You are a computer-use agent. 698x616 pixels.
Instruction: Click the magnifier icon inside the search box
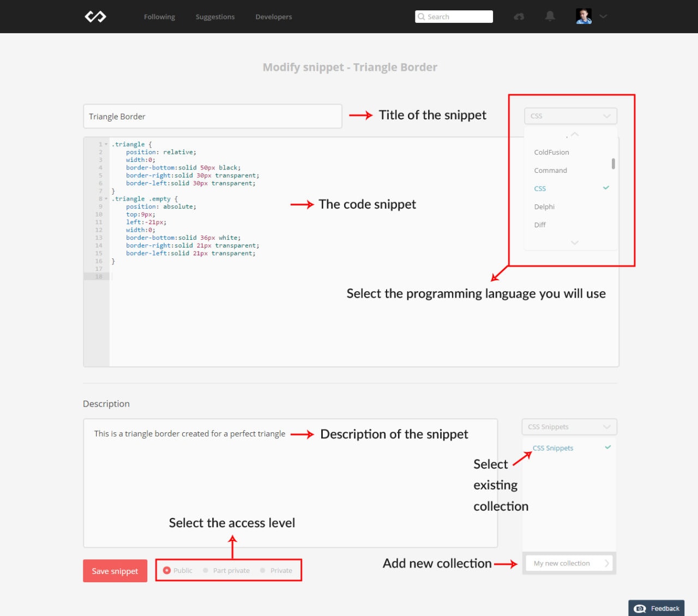point(422,16)
